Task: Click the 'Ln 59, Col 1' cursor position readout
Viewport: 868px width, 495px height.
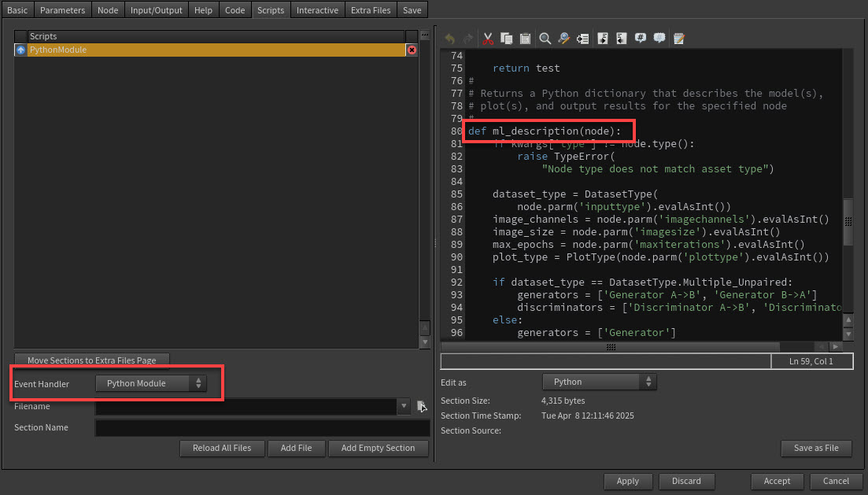Action: pos(811,361)
